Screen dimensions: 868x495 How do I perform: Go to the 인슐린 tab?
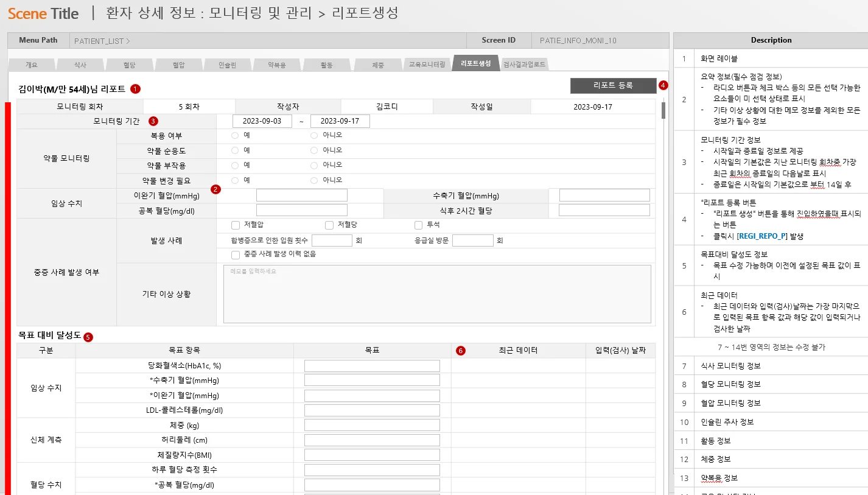228,64
